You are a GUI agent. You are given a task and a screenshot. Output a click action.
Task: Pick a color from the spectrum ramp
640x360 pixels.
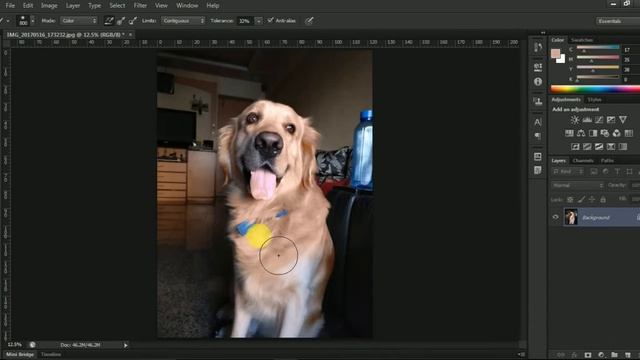click(x=595, y=89)
